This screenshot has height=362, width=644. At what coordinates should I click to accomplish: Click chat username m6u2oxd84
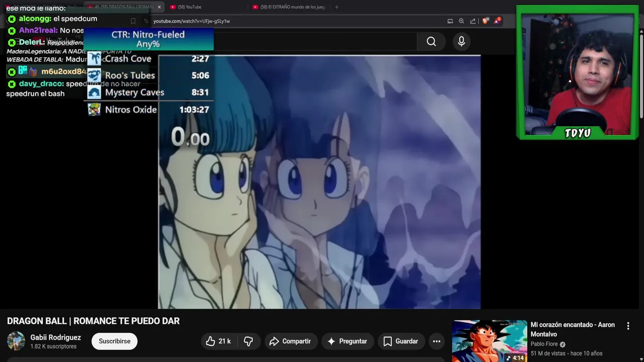click(x=64, y=72)
